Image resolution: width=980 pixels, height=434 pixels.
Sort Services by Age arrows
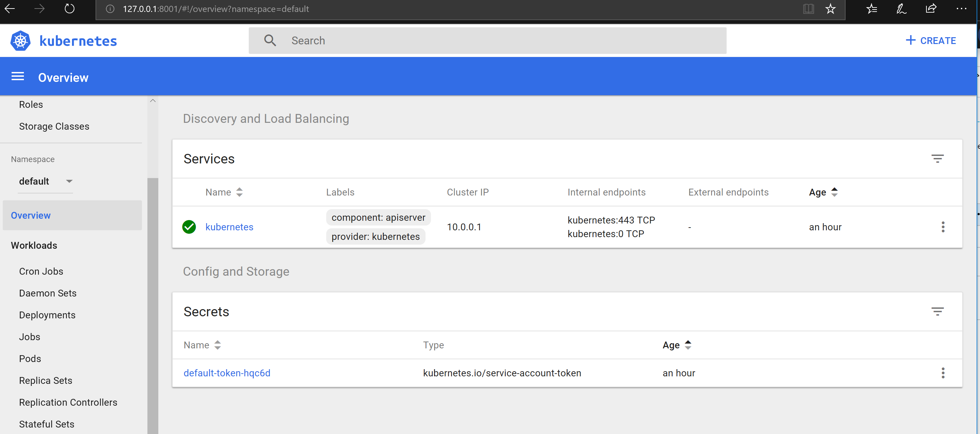(x=834, y=192)
